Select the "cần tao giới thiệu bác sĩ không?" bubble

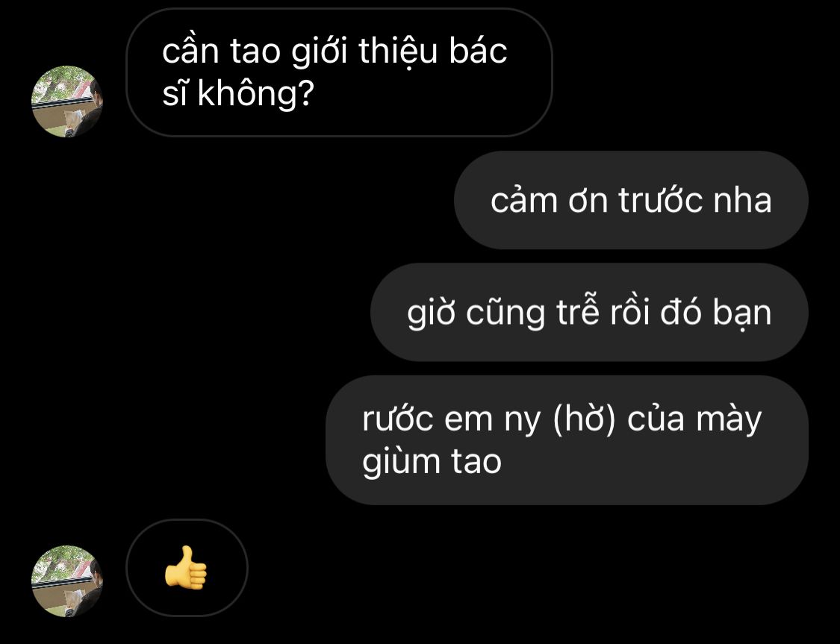point(338,72)
